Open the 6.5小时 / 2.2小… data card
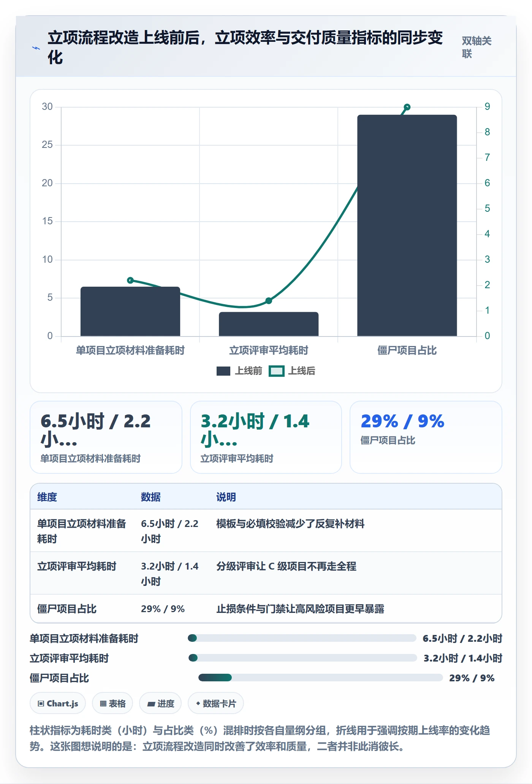Screen dimensions: 532x784 [x=106, y=437]
